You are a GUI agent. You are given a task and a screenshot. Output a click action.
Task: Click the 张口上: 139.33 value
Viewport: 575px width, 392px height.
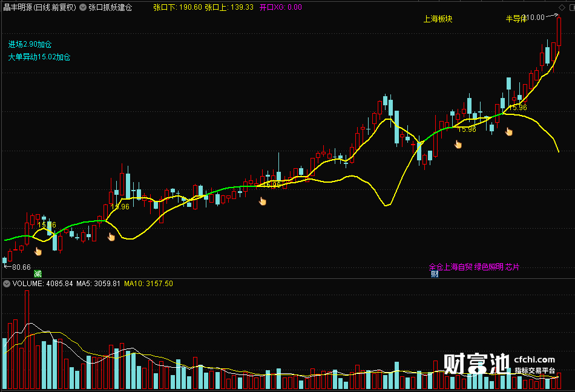click(229, 7)
